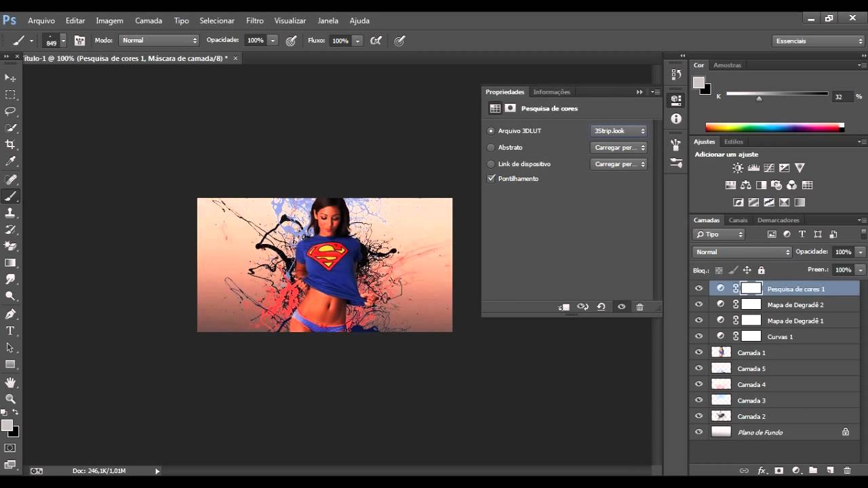This screenshot has height=488, width=868.
Task: Open the Opacidade dropdown in options bar
Action: point(273,41)
